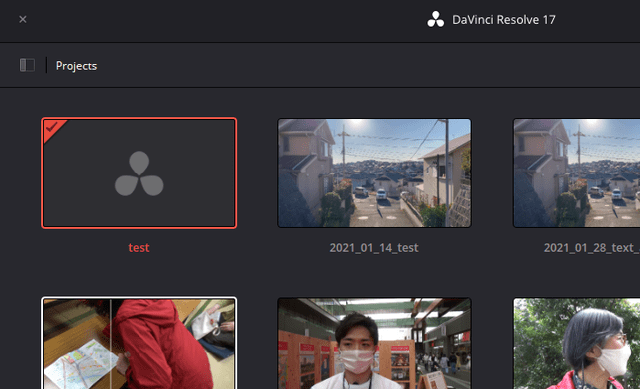Click the Projects heading label
This screenshot has height=389, width=640.
[76, 66]
